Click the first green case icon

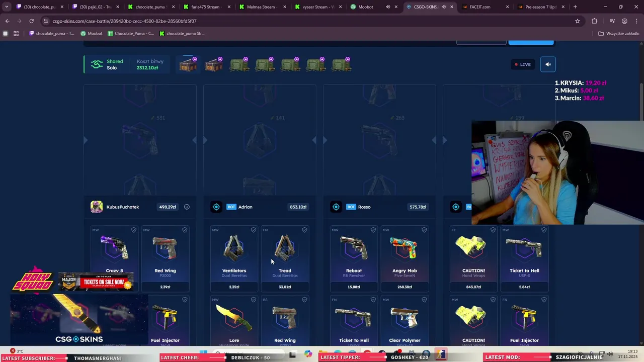(x=239, y=65)
